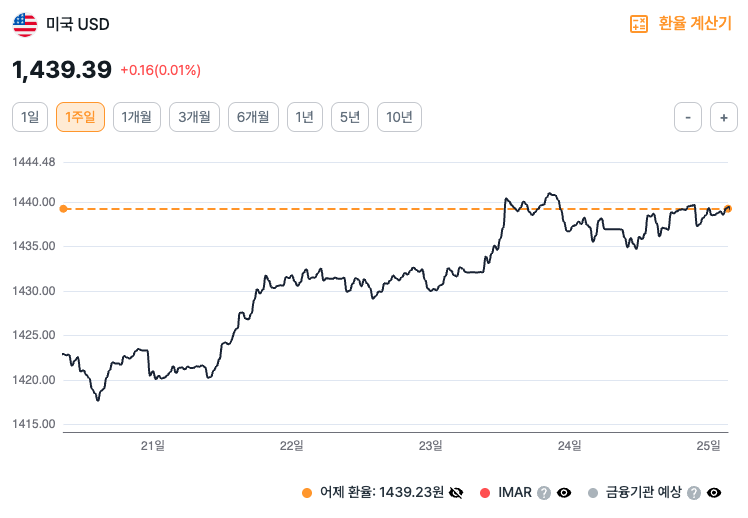Viewport: 748px width, 518px height.
Task: Click the orange marker at the chart's left edge
Action: point(63,209)
